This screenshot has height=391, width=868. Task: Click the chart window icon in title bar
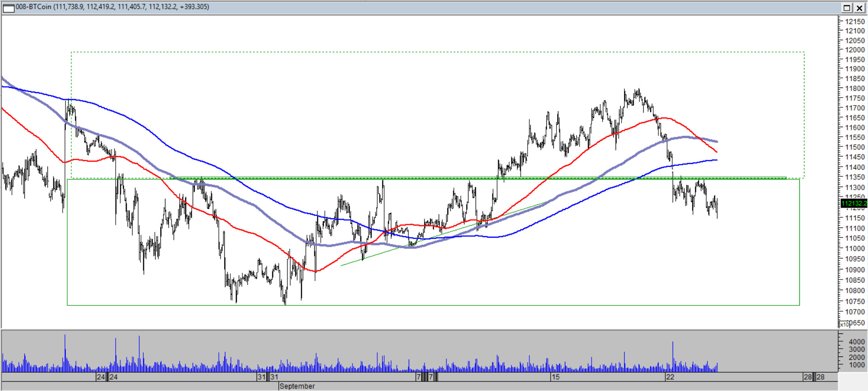pyautogui.click(x=8, y=8)
